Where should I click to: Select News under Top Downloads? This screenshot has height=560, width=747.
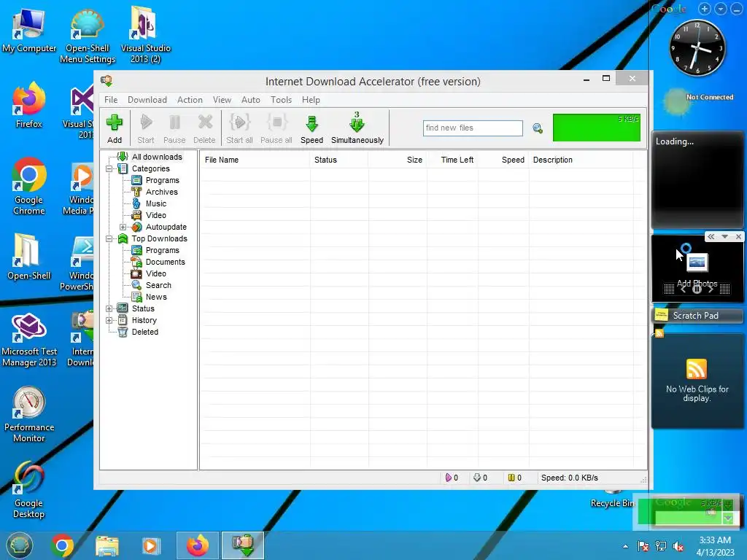click(156, 297)
